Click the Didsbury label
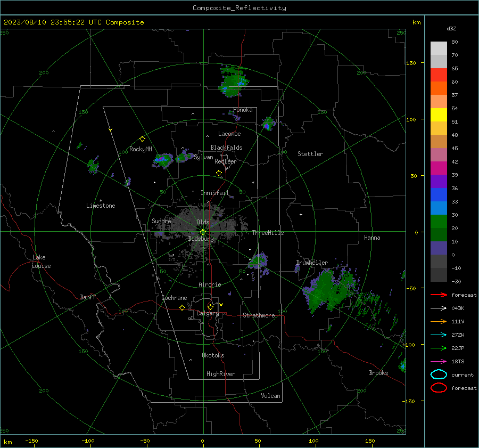Screen dimensions: 479x448 201,239
